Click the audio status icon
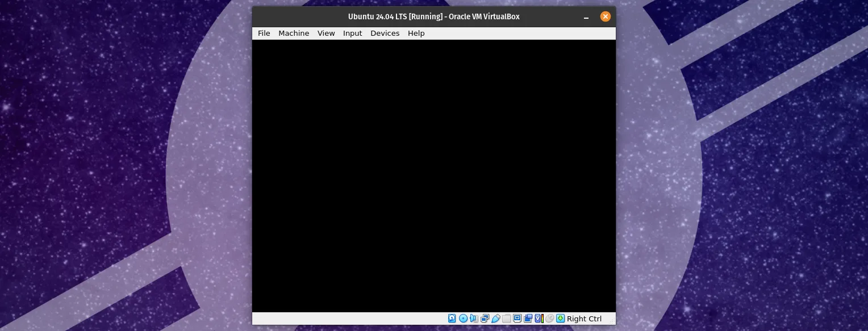The image size is (868, 331). click(x=474, y=319)
